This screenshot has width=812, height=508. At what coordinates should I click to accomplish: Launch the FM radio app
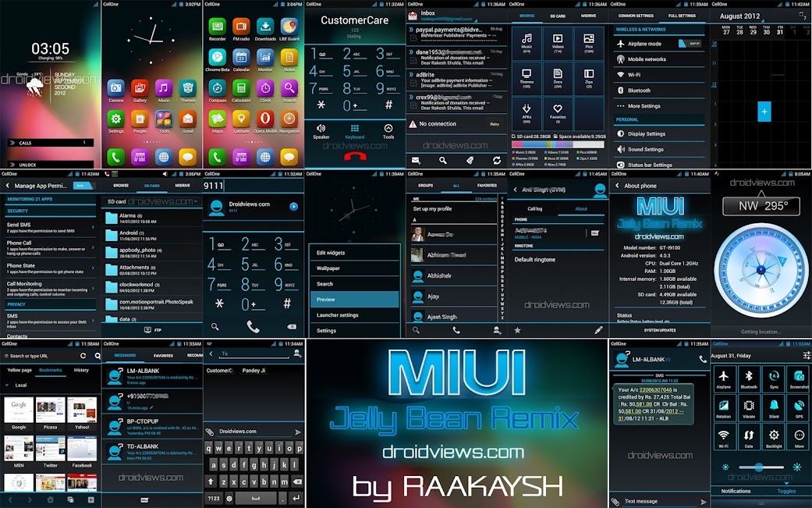click(x=241, y=27)
